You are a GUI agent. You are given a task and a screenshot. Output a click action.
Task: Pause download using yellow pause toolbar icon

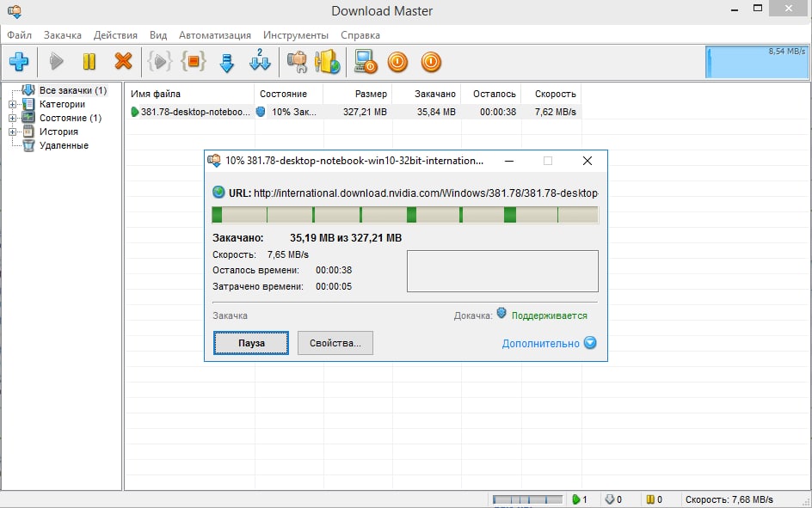89,62
